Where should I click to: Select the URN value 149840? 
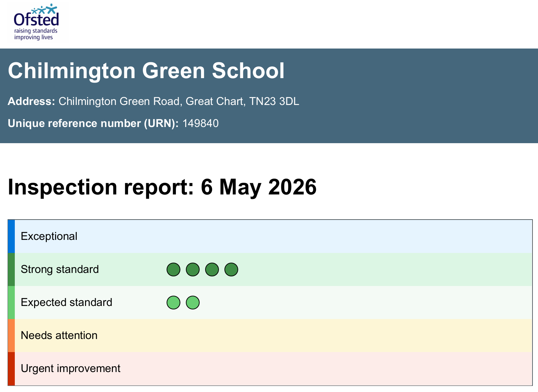pyautogui.click(x=201, y=123)
